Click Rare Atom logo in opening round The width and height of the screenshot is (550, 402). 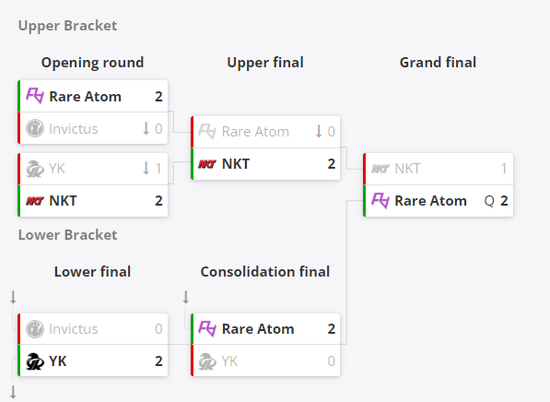click(x=35, y=96)
